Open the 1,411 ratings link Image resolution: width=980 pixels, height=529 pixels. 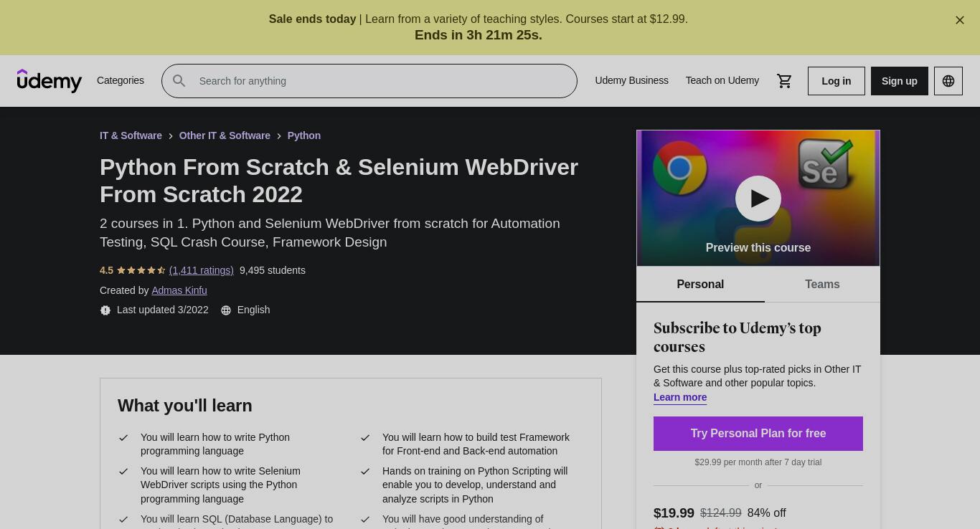[201, 270]
